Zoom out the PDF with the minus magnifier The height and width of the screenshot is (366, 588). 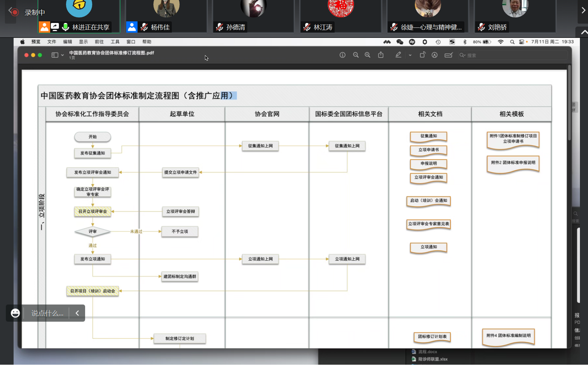[x=356, y=55]
